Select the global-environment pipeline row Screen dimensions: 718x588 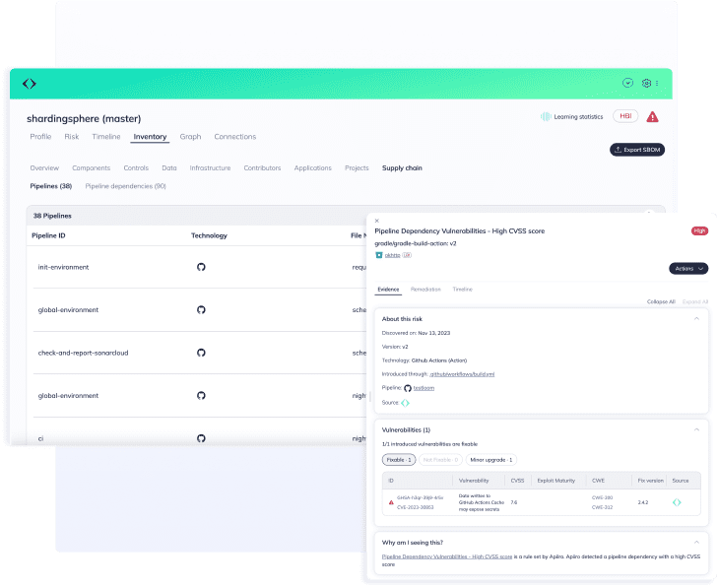68,310
